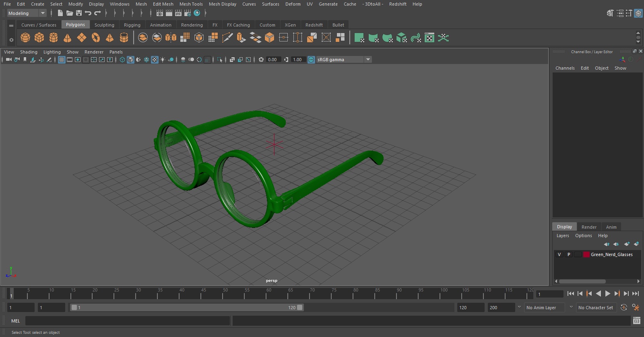Viewport: 644px width, 337px height.
Task: Click the Bevel cube shelf icon
Action: (x=269, y=38)
